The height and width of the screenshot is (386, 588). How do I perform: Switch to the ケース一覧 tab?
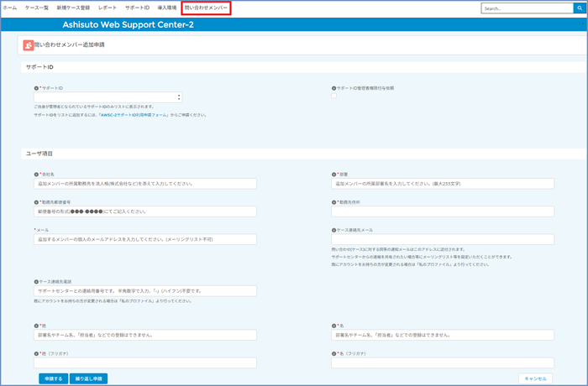click(36, 8)
